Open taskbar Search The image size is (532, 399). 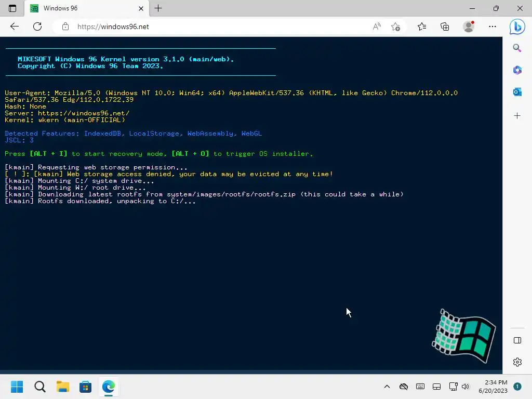(x=39, y=387)
